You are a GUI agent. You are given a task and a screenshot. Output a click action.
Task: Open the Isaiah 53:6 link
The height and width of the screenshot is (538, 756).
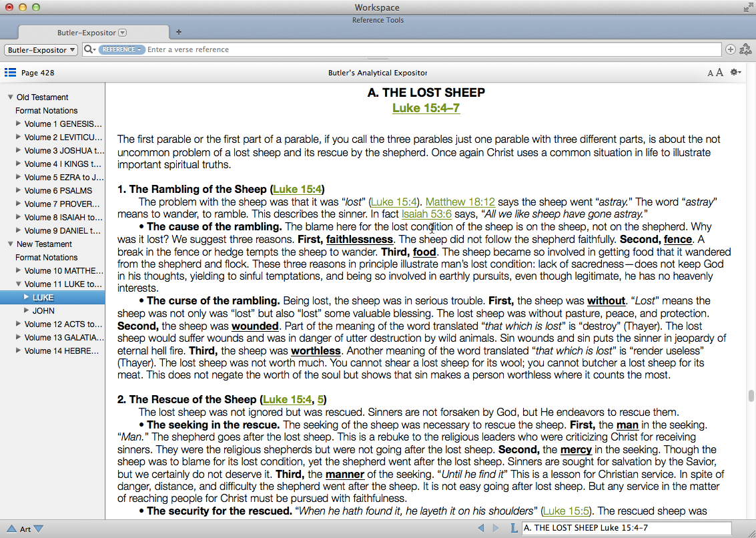[x=426, y=214]
